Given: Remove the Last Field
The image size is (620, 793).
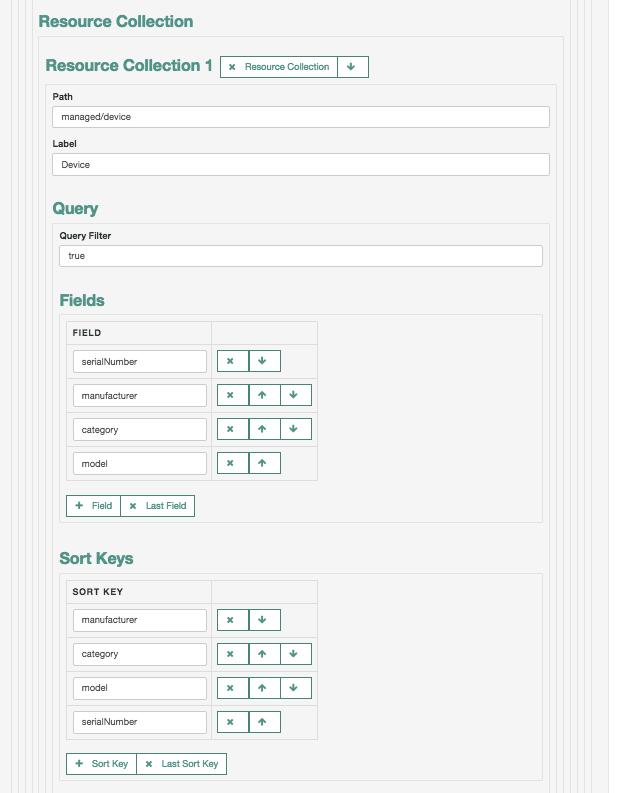Looking at the screenshot, I should pos(157,506).
